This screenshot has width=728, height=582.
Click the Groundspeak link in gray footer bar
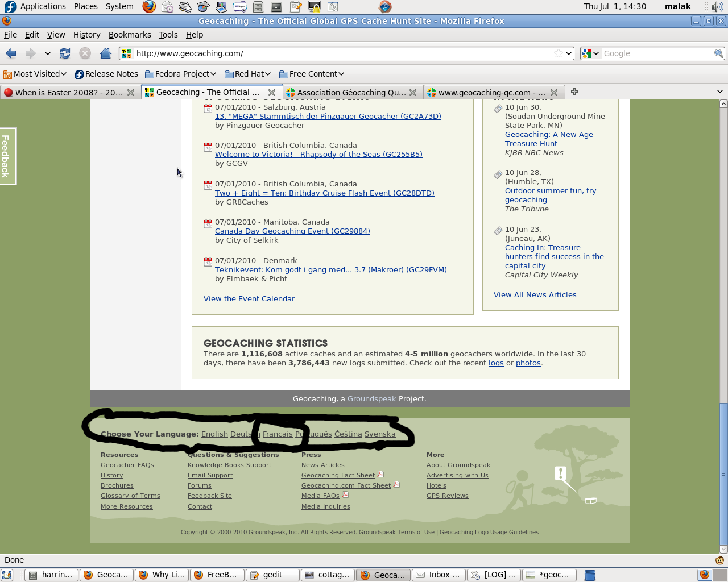pyautogui.click(x=371, y=398)
